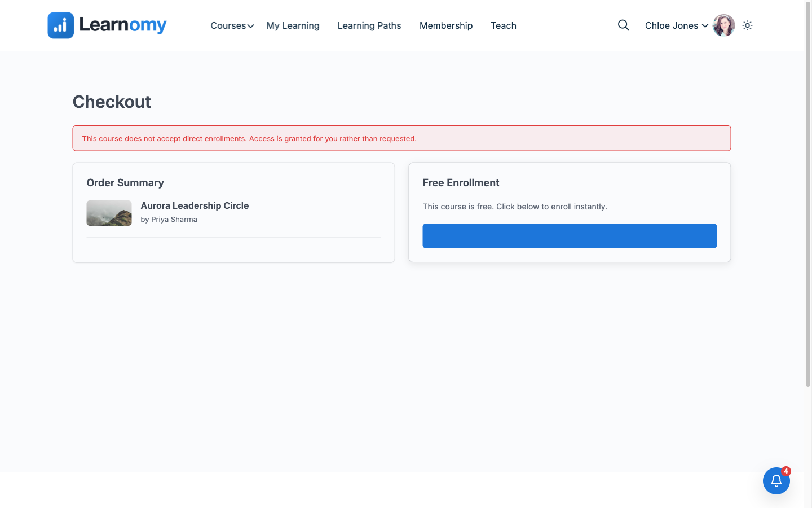Click the Checkout heading
Screen dimensions: 812x508
click(x=112, y=102)
